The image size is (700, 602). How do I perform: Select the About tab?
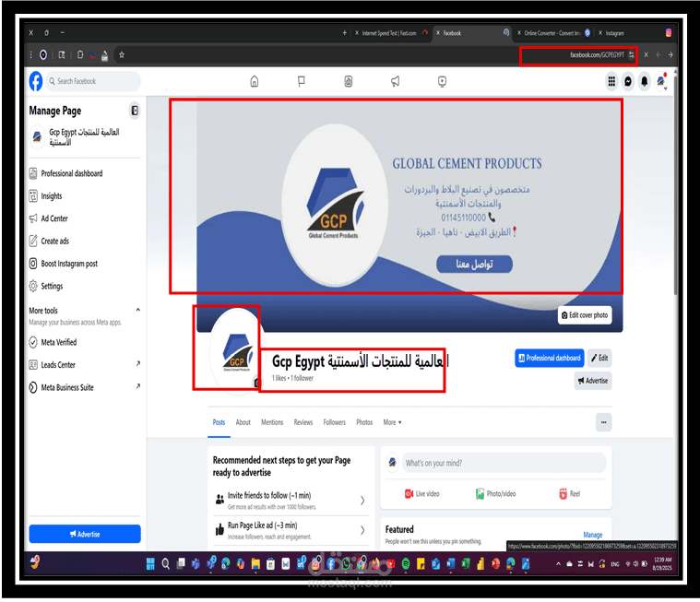click(243, 422)
